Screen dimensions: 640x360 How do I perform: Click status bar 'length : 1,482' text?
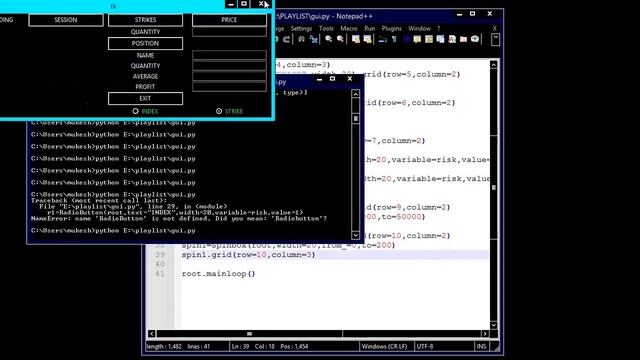point(164,346)
